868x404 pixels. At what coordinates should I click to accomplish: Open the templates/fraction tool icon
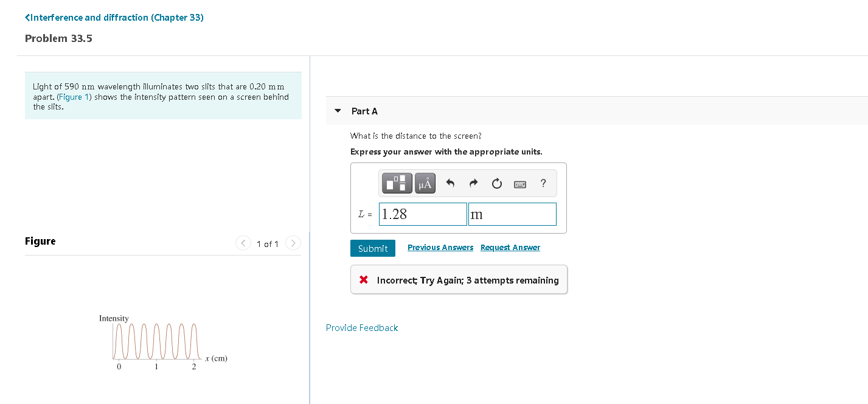[397, 183]
